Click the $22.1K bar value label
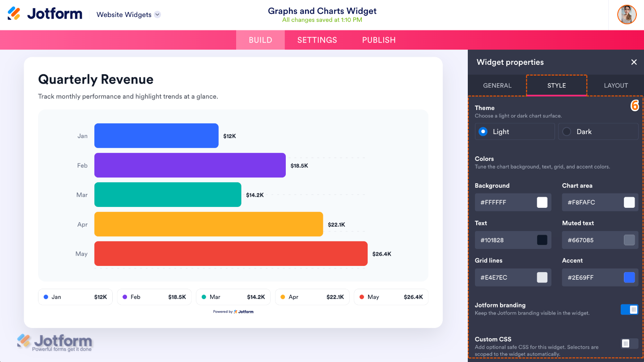Screen dimensions: 644x362 (336, 224)
